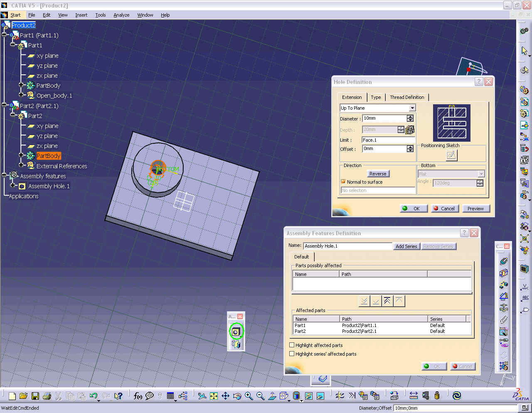This screenshot has width=532, height=413.
Task: Expand the External References node
Action: (x=21, y=165)
